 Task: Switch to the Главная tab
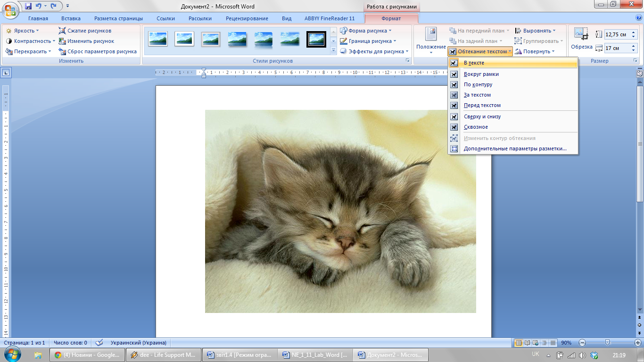point(38,18)
